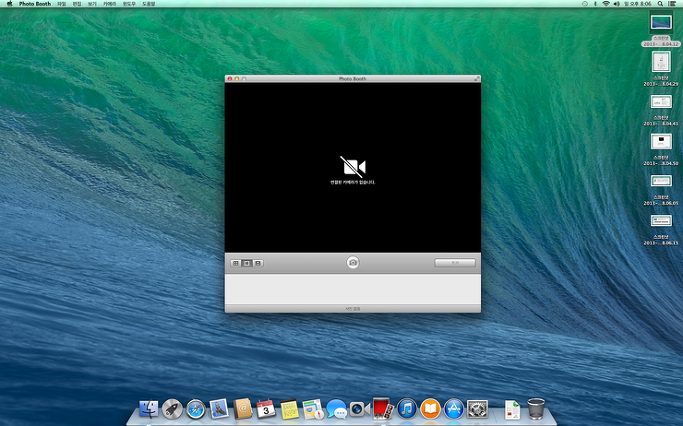Click the menu bar clock showing 8:06
The width and height of the screenshot is (683, 426).
(638, 3)
